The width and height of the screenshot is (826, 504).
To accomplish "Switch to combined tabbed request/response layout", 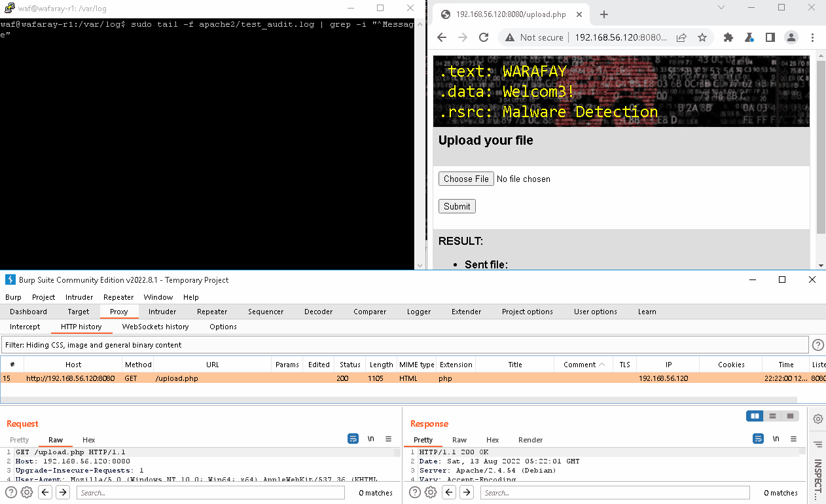I will click(x=791, y=416).
